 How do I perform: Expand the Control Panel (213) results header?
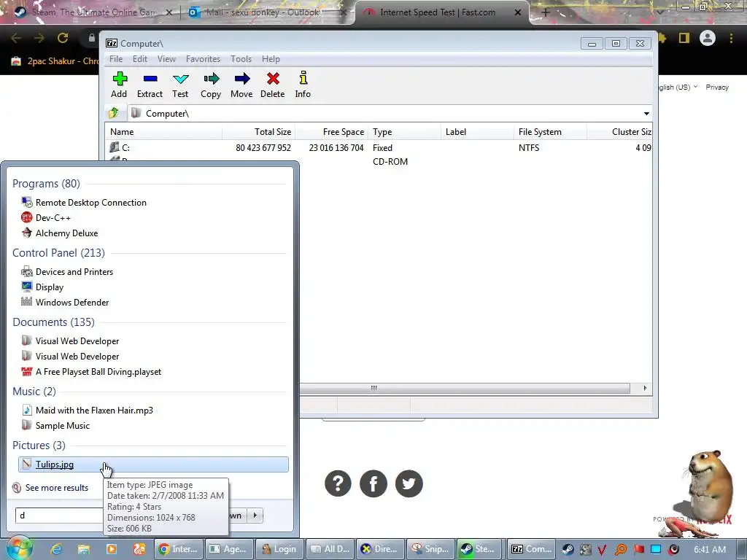[x=58, y=253]
